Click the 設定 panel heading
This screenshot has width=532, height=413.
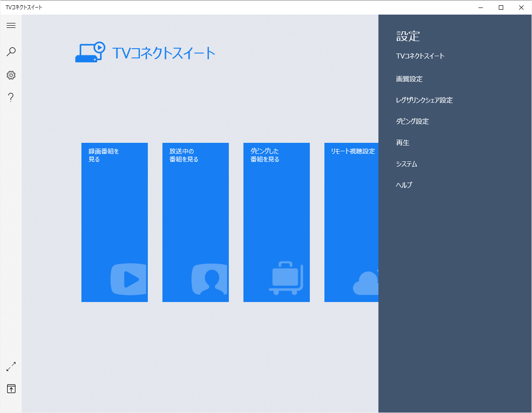pos(408,36)
